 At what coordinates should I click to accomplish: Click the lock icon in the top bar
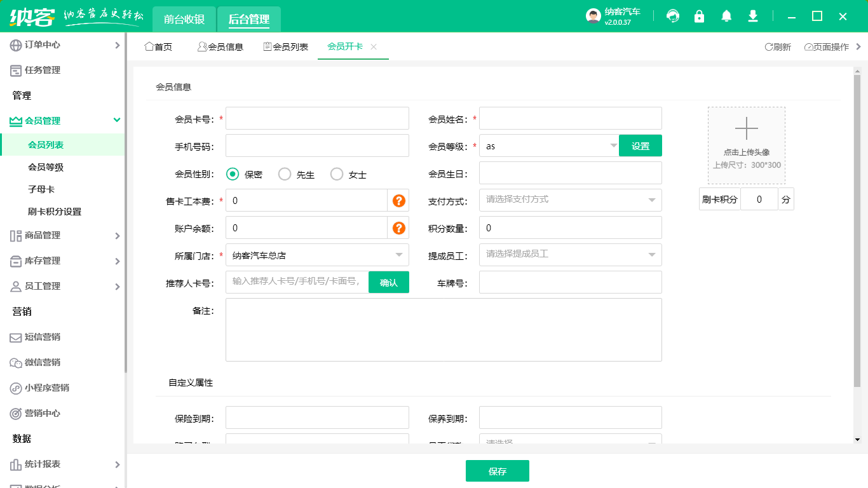(x=699, y=17)
